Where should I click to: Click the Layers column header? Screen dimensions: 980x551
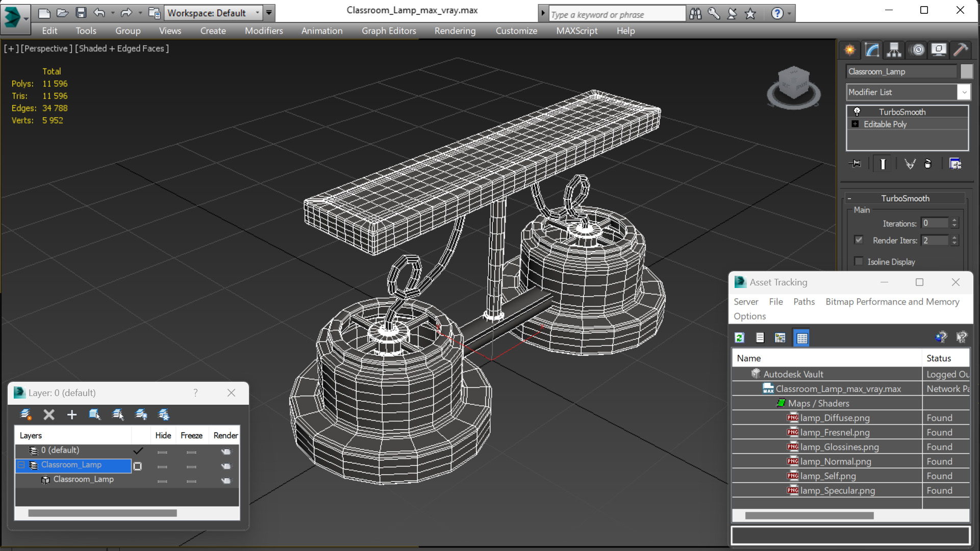point(73,435)
